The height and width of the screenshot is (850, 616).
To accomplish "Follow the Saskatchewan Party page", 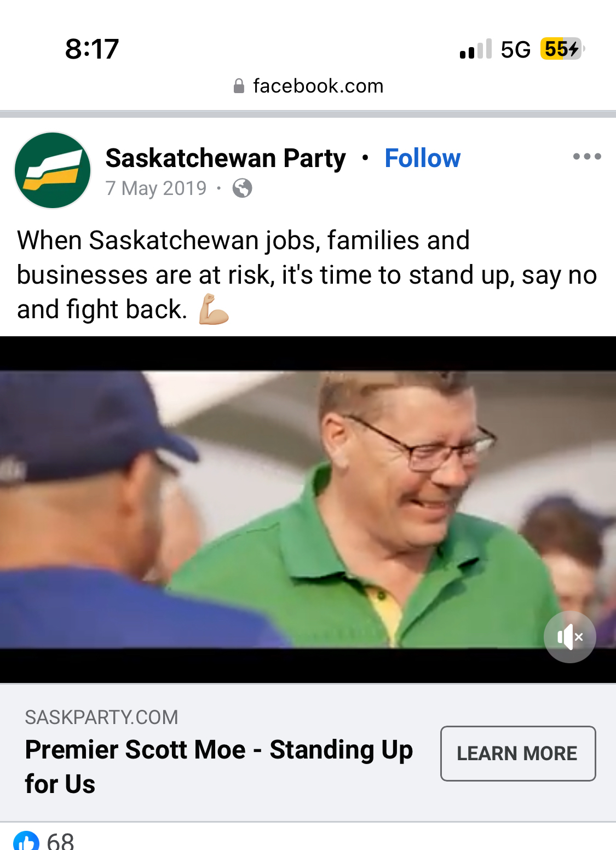I will (422, 158).
